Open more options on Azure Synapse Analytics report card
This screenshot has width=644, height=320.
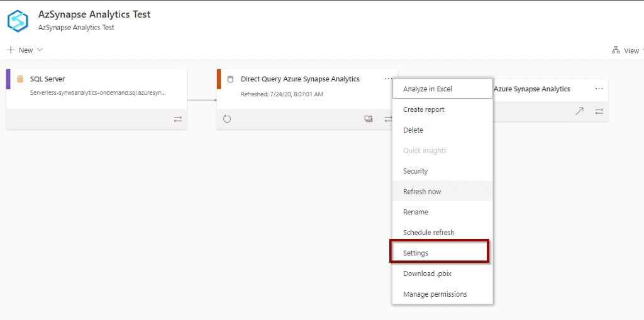(599, 89)
